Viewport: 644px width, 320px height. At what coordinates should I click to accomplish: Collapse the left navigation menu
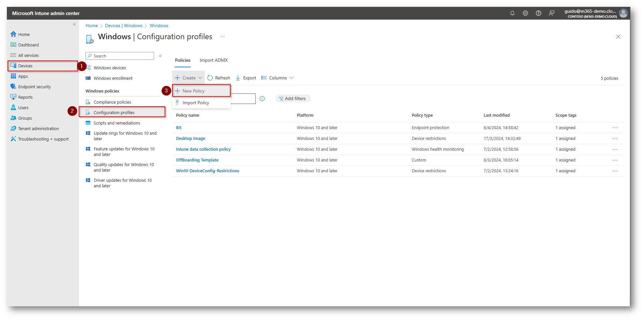click(x=74, y=24)
